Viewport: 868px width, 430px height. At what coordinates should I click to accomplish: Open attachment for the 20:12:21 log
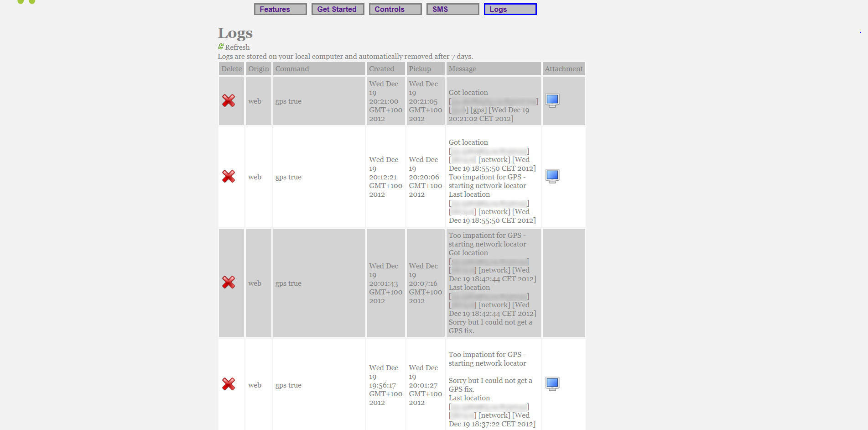[x=552, y=176]
